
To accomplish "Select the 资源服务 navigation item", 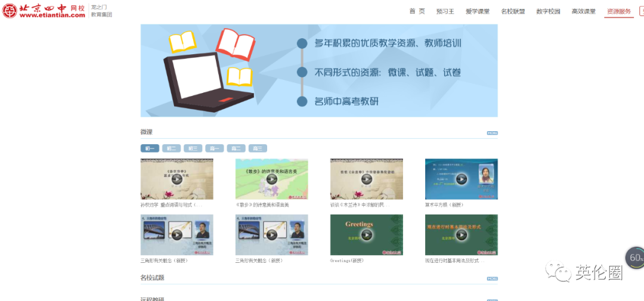I will [619, 11].
